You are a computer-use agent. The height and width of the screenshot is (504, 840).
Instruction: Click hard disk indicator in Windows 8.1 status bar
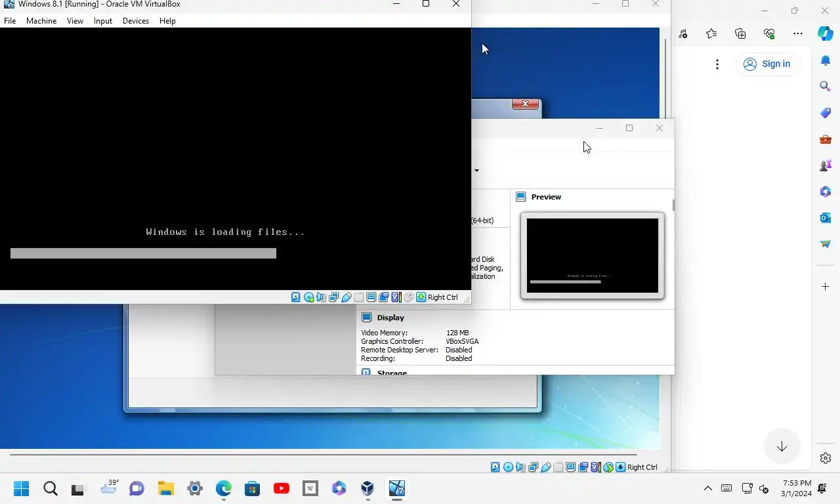[296, 297]
